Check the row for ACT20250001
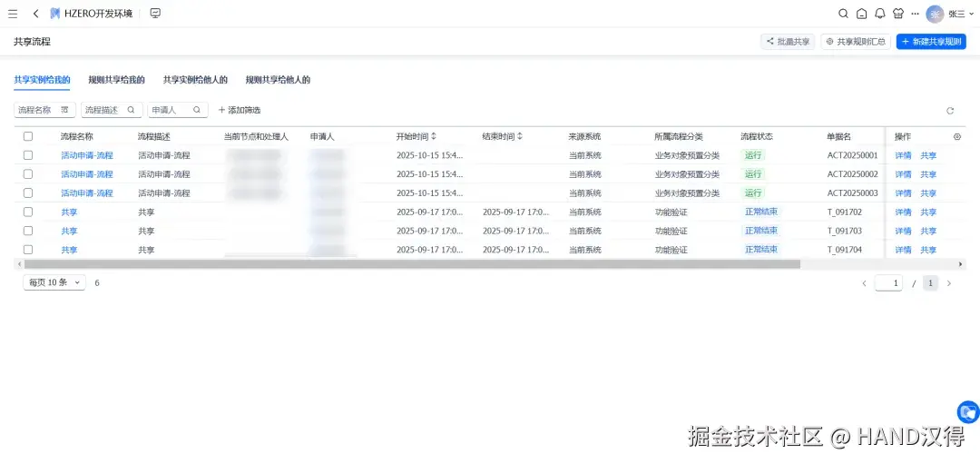980x464 pixels. pos(28,155)
